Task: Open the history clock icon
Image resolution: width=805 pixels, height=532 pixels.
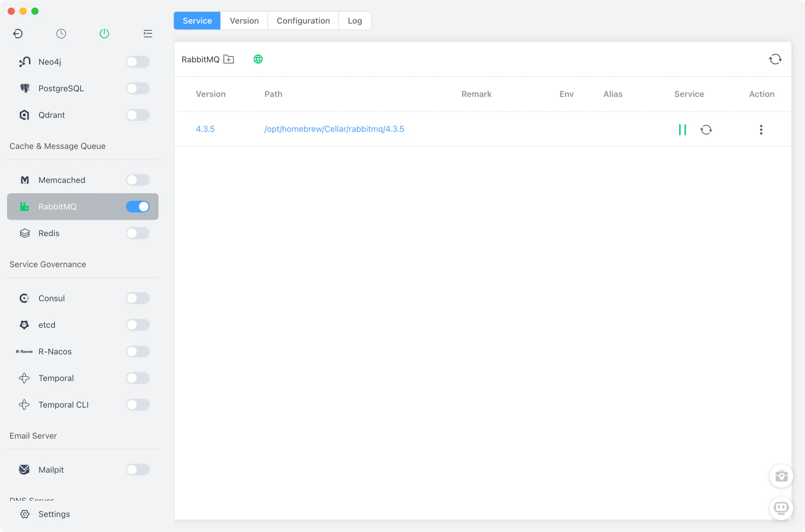Action: point(61,33)
